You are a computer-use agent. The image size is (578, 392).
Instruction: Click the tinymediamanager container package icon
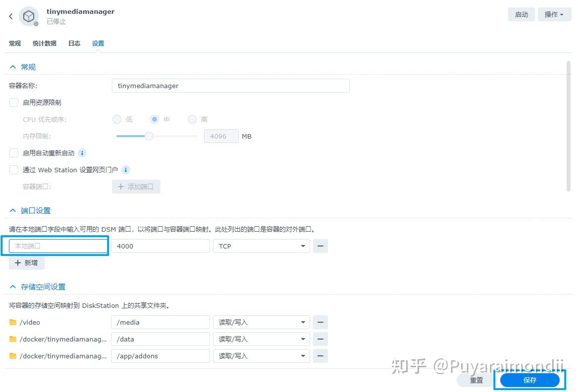pyautogui.click(x=28, y=16)
